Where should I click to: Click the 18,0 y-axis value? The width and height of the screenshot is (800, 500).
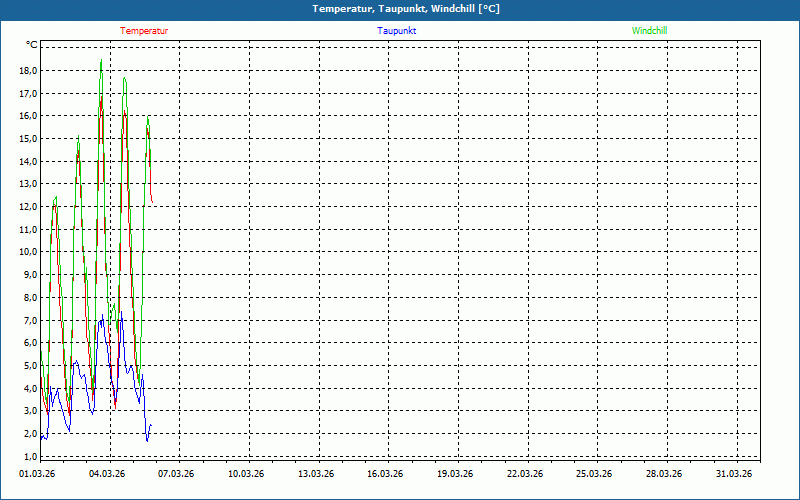click(x=29, y=70)
